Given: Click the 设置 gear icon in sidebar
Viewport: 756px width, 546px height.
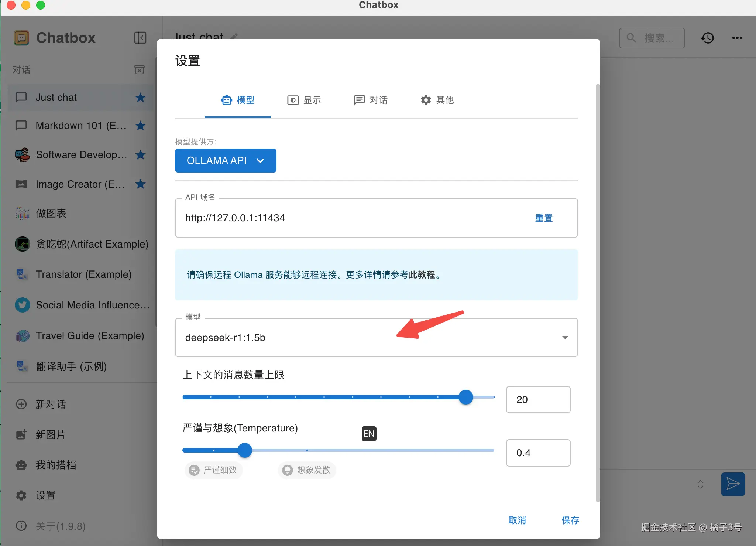Looking at the screenshot, I should (x=21, y=495).
